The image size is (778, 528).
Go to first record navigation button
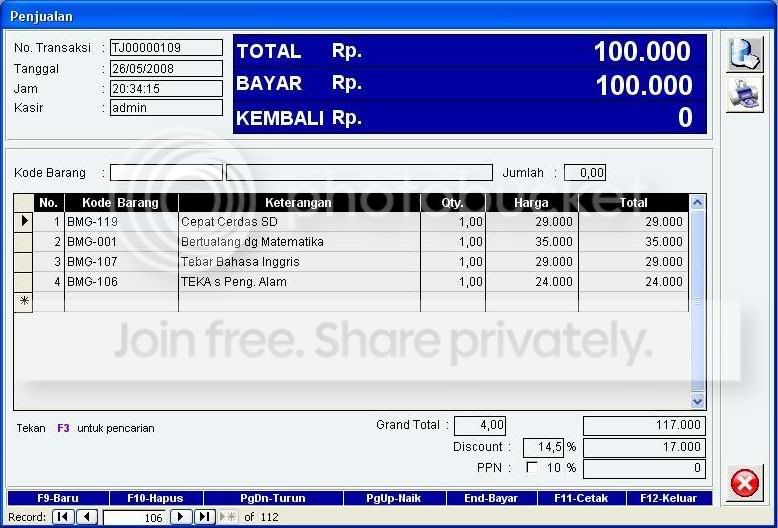(x=63, y=517)
